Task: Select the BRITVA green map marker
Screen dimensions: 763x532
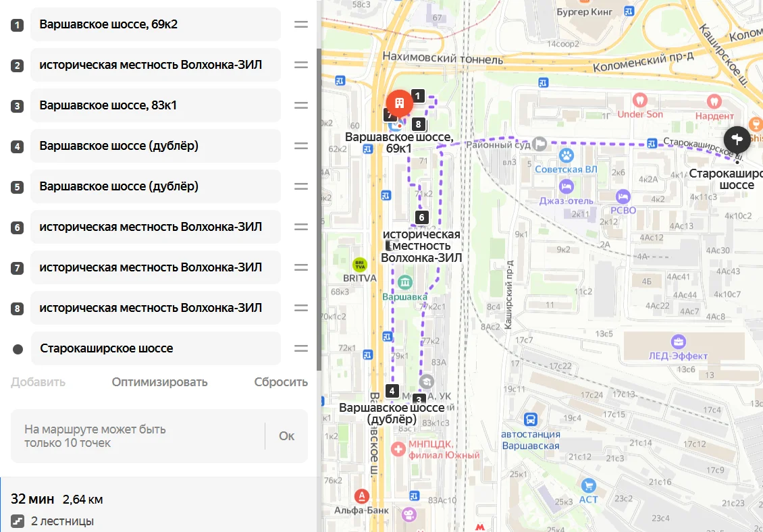Action: [360, 265]
